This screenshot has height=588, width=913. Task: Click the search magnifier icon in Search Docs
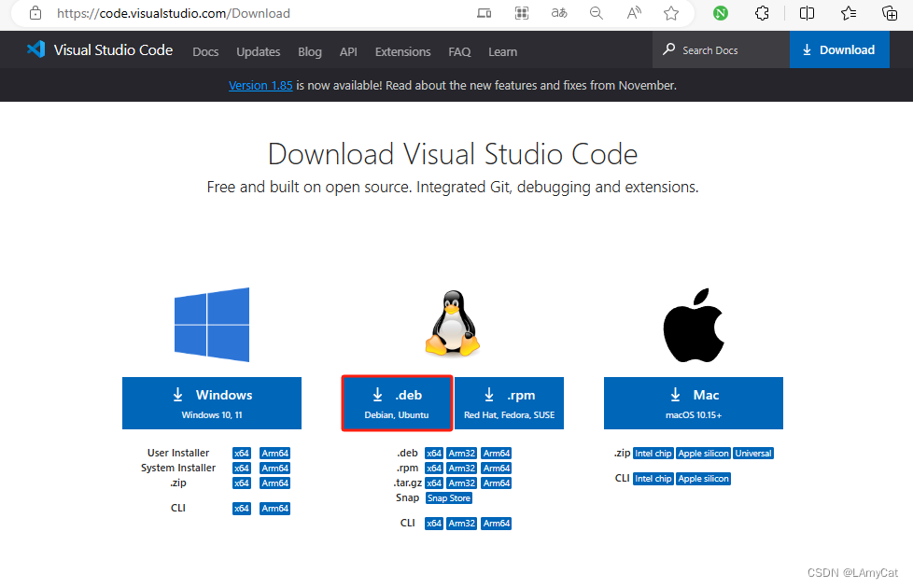(669, 49)
